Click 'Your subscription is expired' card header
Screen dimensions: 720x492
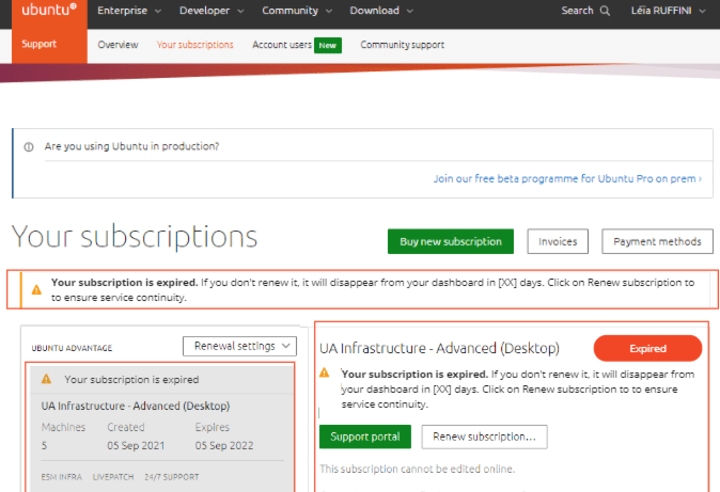(131, 379)
